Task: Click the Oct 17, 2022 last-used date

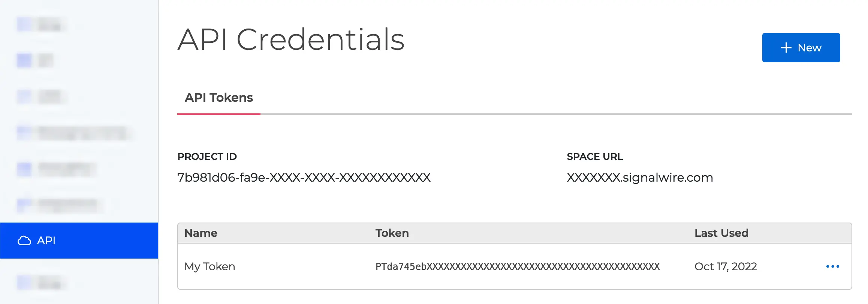Action: [725, 266]
